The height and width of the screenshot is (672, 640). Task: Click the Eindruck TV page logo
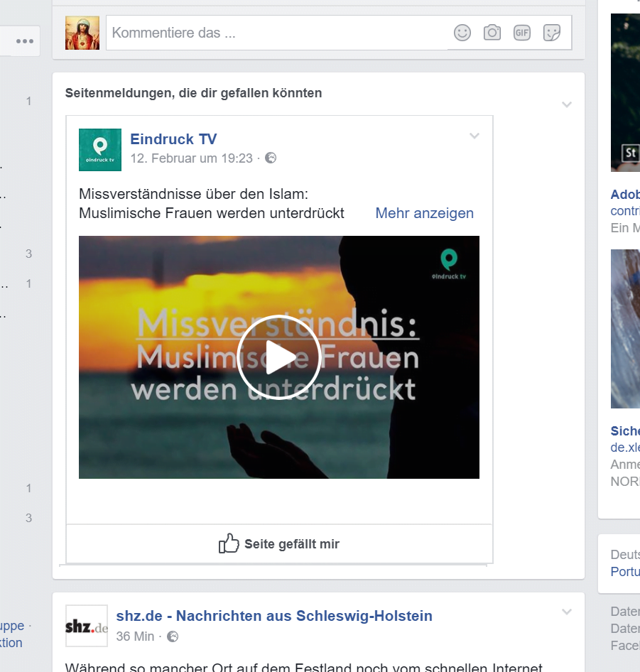click(100, 150)
